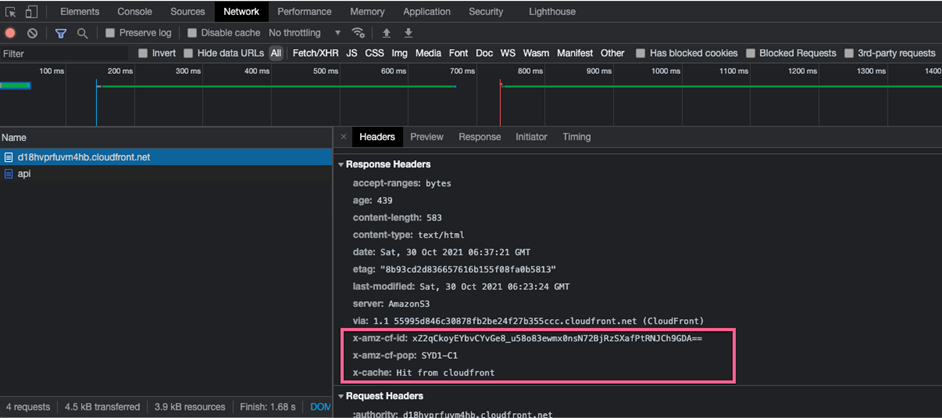This screenshot has width=942, height=418.
Task: Click the 1000 ms timeline marker
Action: coord(666,71)
